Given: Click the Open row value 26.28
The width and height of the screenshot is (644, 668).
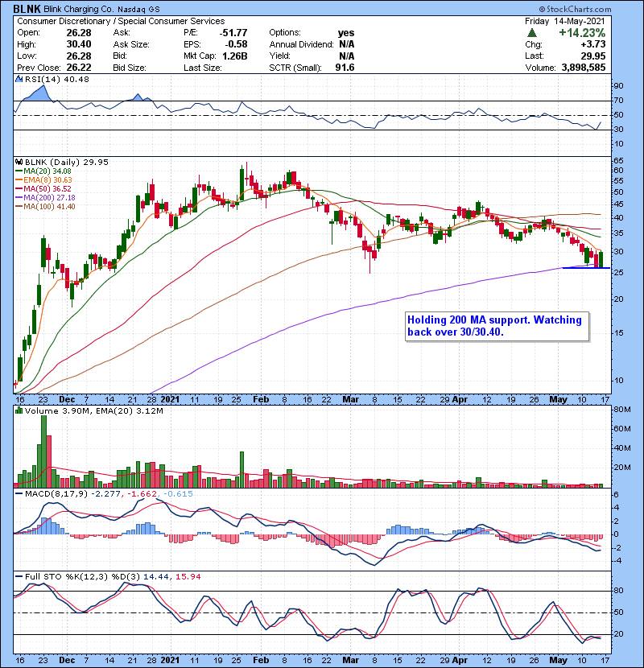Looking at the screenshot, I should coord(79,33).
